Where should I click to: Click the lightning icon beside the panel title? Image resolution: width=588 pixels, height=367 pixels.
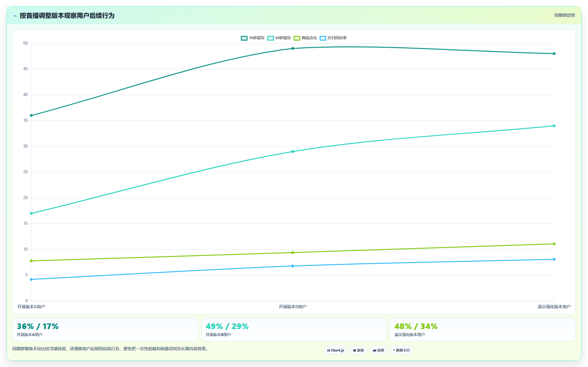coord(15,15)
